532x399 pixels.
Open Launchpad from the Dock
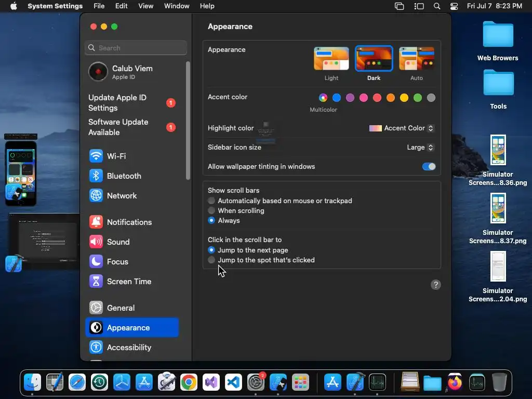(301, 382)
